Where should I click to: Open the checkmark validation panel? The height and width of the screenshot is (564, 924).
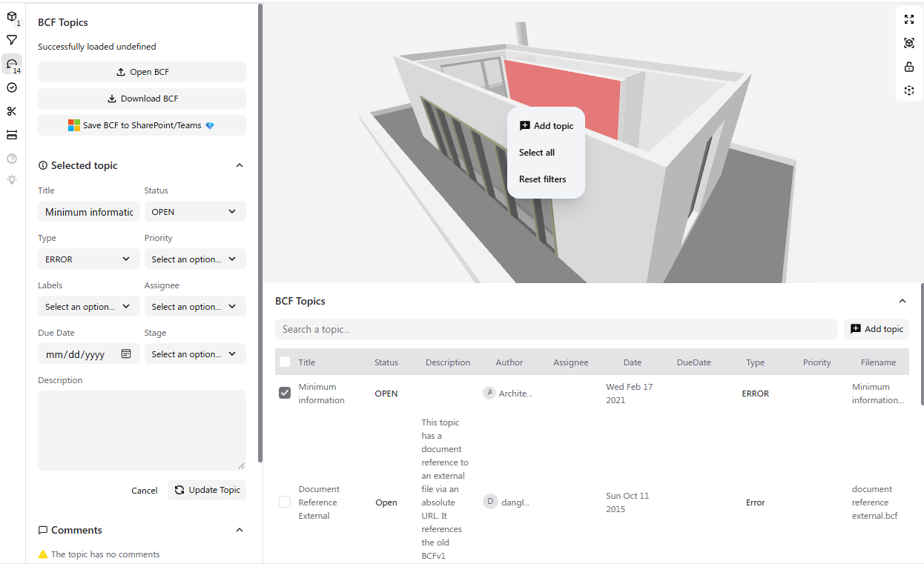point(12,87)
